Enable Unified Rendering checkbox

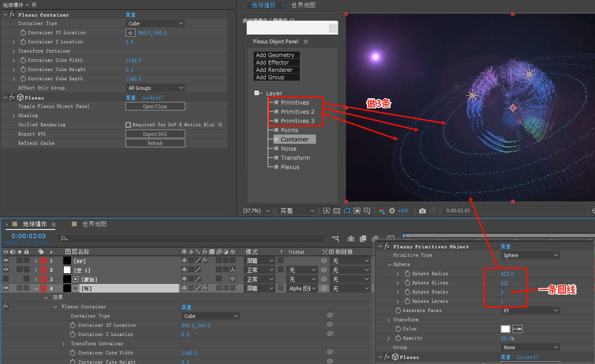tap(128, 125)
